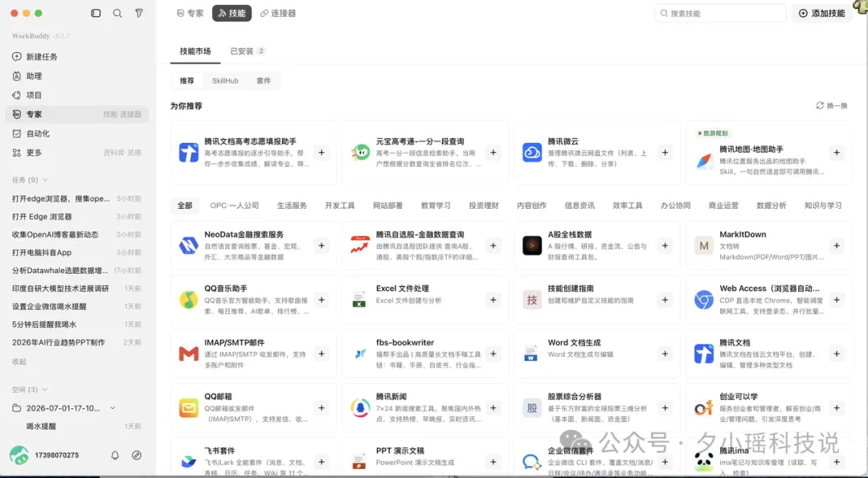Screen dimensions: 868x478
Task: Click the filter funnel icon in sidebar header
Action: [139, 13]
